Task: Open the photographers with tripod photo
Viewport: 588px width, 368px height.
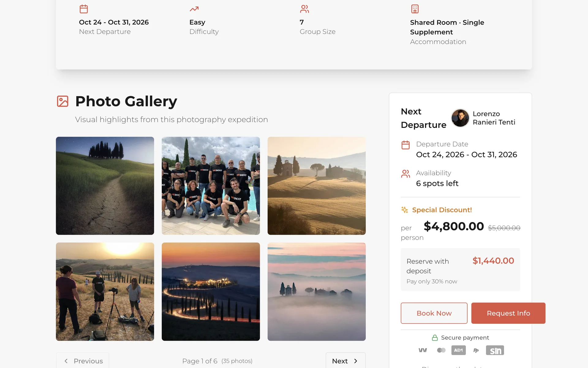Action: click(x=105, y=292)
